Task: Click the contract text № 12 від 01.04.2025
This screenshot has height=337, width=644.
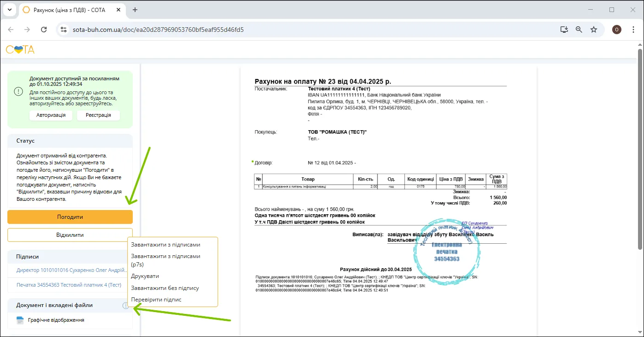Action: click(x=332, y=163)
